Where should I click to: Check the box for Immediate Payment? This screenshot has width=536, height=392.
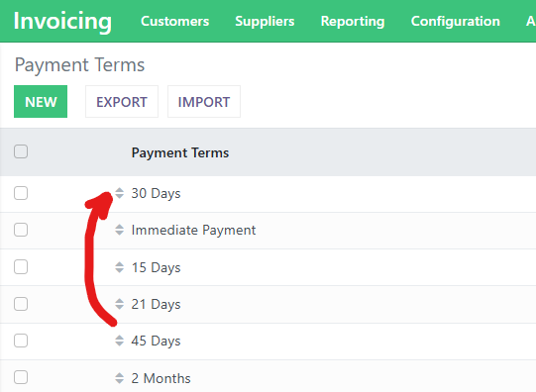(x=21, y=230)
